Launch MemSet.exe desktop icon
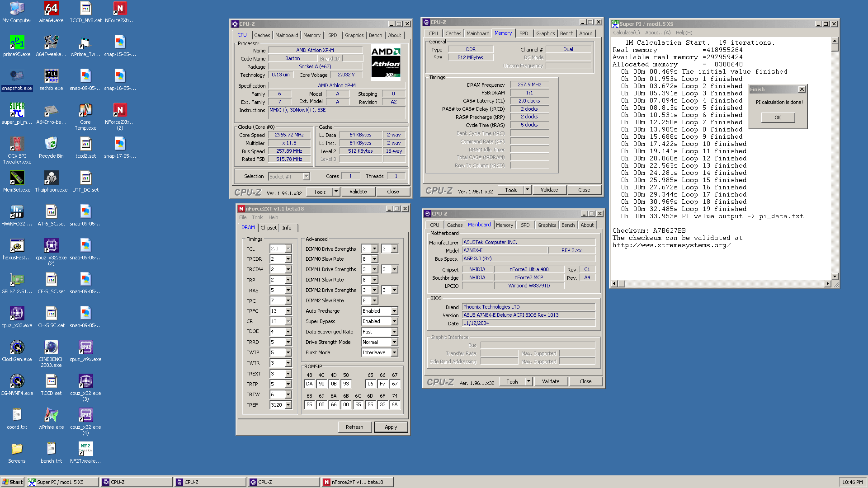Image resolution: width=868 pixels, height=488 pixels. (x=17, y=181)
